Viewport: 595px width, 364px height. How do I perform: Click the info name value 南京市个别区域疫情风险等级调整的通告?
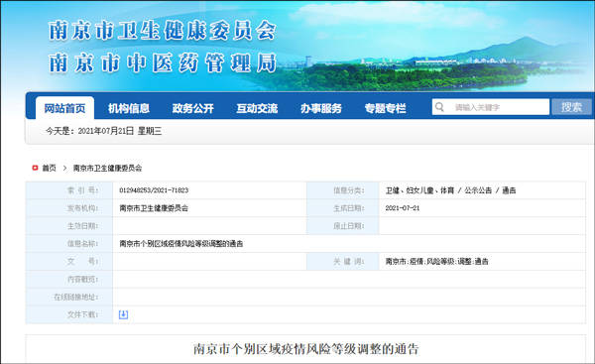click(181, 244)
